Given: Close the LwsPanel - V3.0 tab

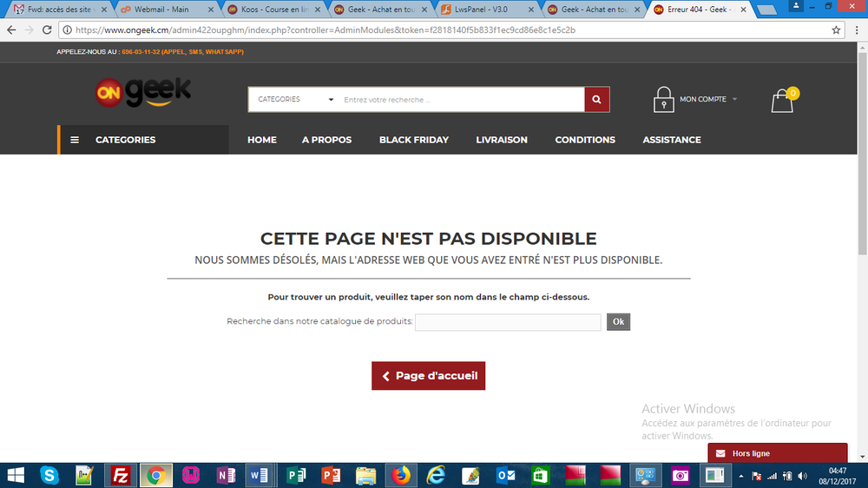Looking at the screenshot, I should [x=531, y=10].
